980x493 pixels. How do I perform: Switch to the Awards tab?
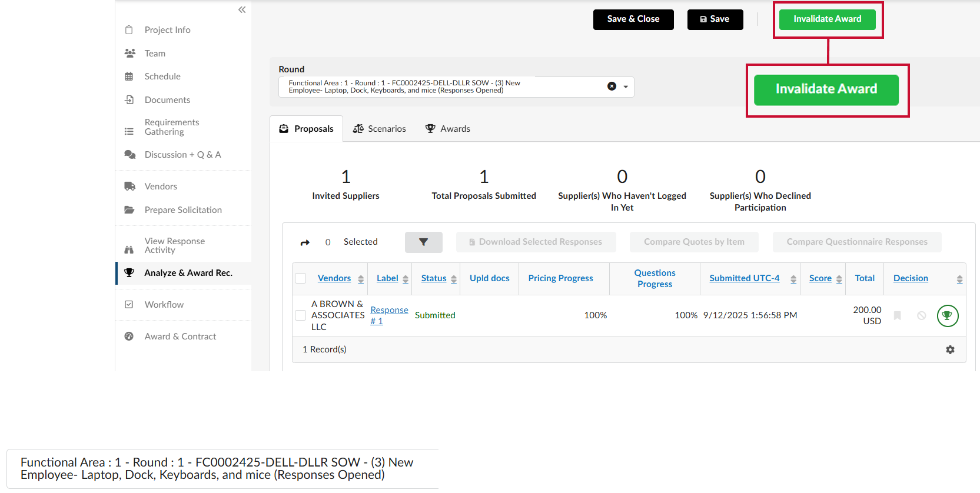(x=448, y=129)
